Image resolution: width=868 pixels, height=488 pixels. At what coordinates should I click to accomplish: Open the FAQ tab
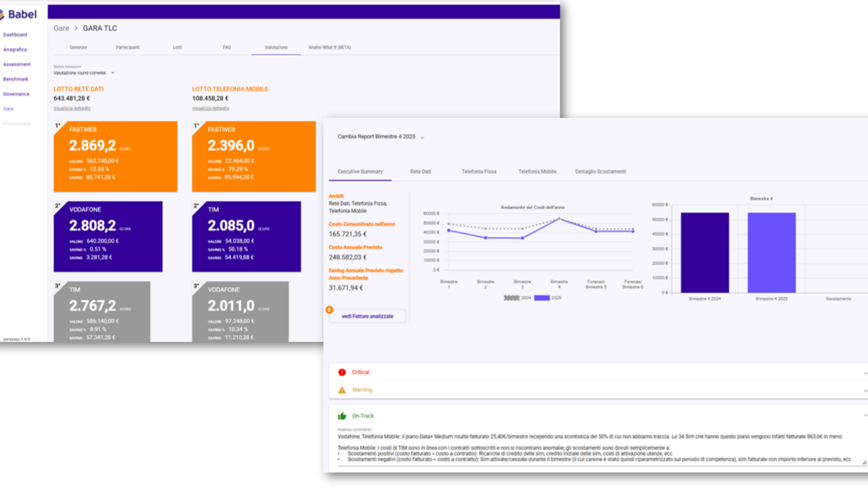227,48
